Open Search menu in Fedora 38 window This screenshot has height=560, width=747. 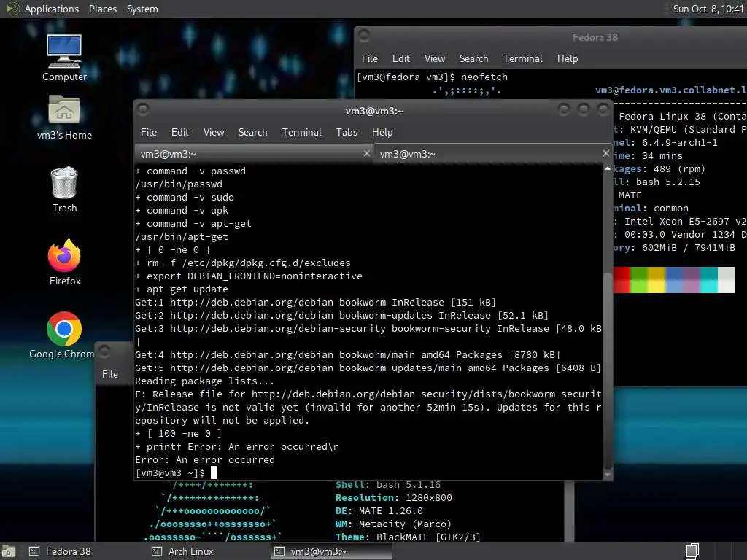tap(473, 58)
